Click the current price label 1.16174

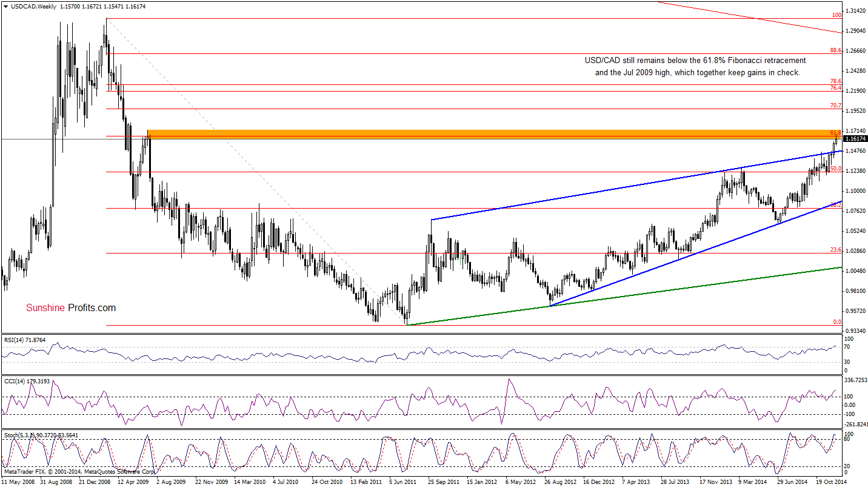(855, 139)
